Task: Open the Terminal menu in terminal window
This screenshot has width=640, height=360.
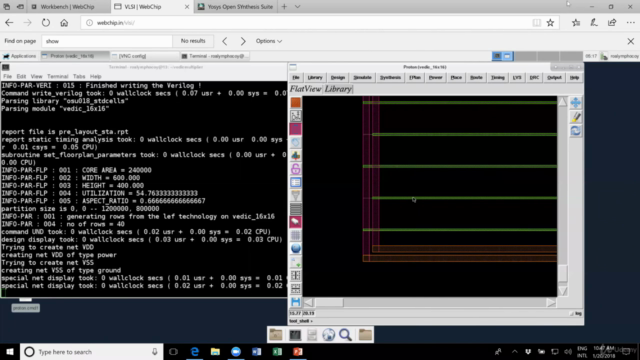Action: pyautogui.click(x=58, y=76)
